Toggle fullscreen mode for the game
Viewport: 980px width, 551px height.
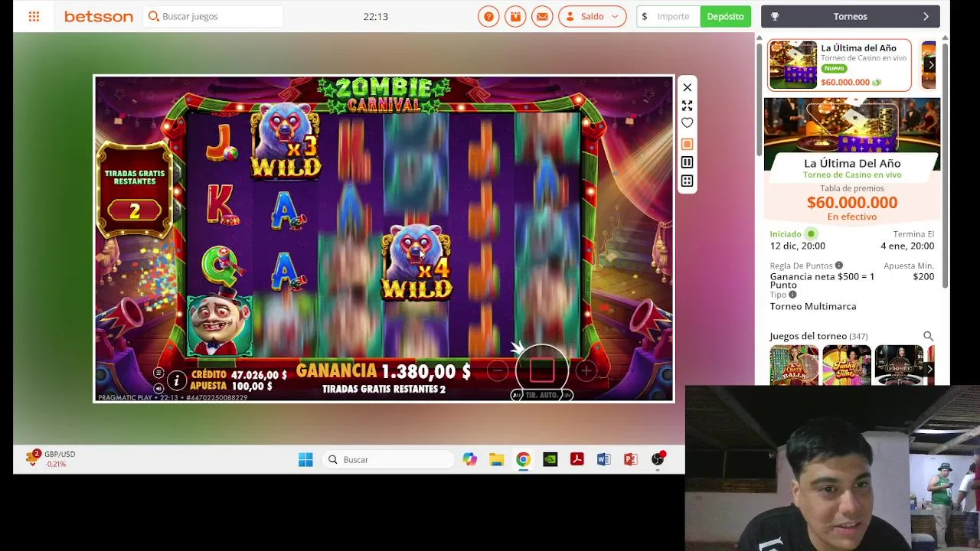click(688, 106)
